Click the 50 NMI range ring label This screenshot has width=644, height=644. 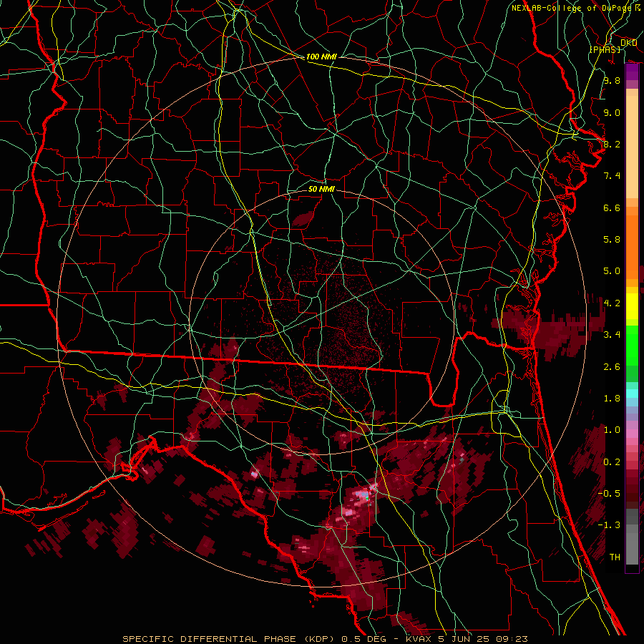[x=321, y=189]
